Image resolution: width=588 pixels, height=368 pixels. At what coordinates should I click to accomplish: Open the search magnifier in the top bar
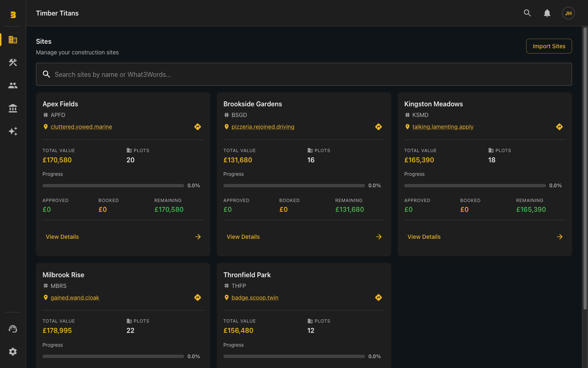click(x=527, y=13)
